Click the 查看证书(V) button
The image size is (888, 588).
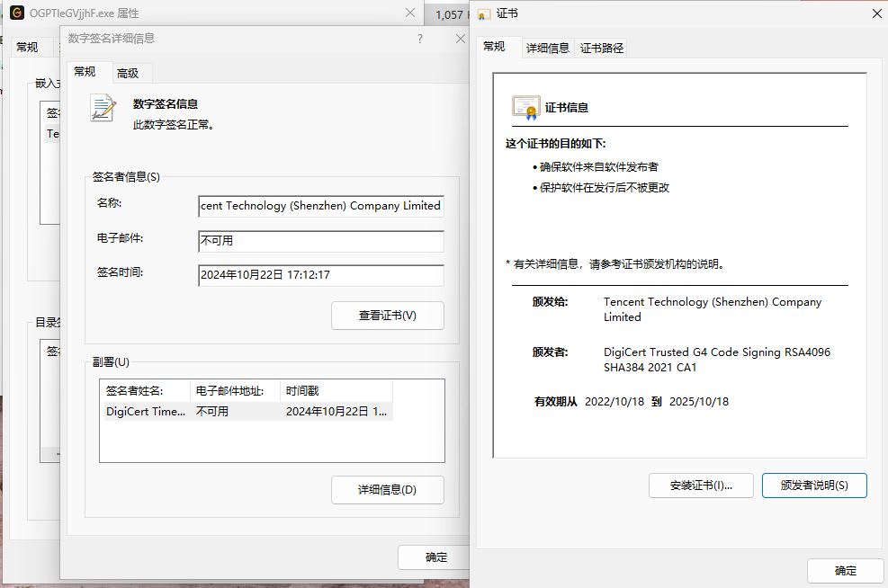388,316
